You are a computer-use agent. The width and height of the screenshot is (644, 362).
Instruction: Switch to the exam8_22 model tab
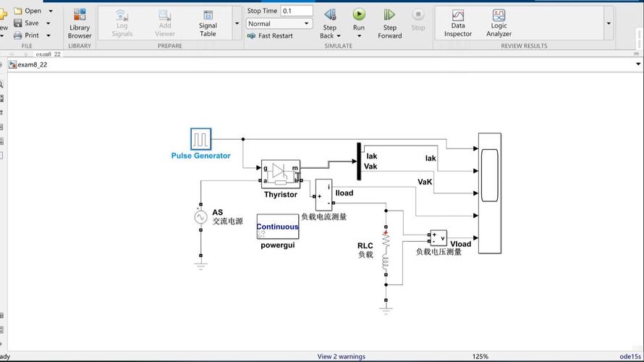[48, 54]
